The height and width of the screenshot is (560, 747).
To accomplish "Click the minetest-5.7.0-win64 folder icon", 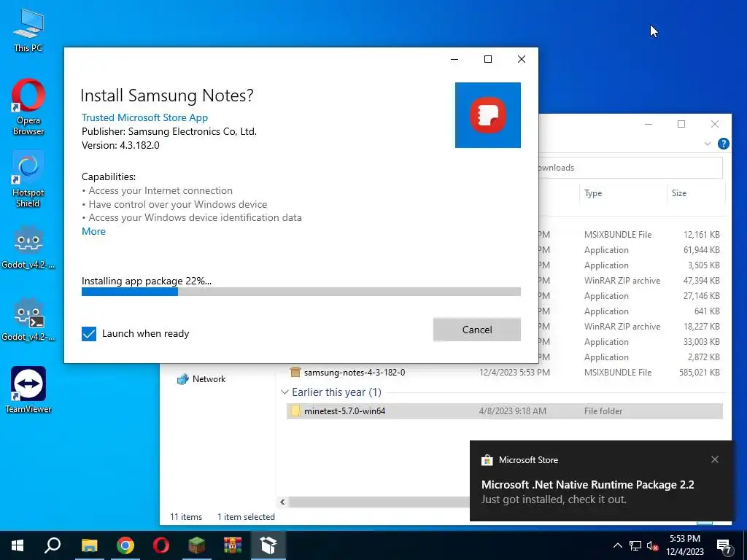I will click(x=295, y=411).
